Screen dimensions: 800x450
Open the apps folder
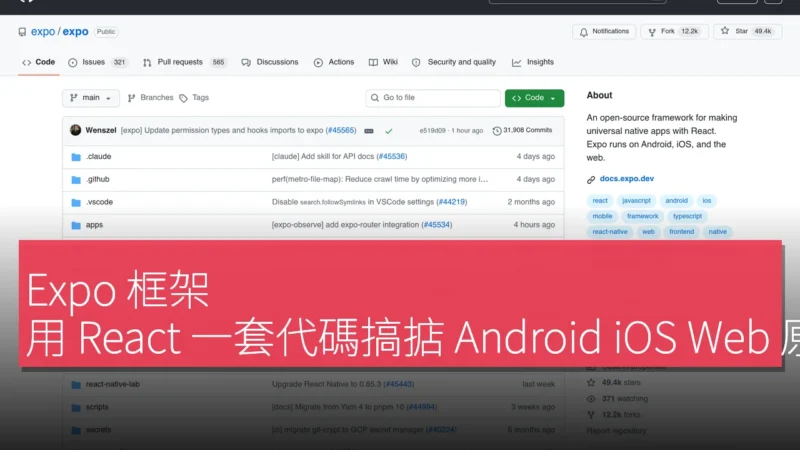[94, 225]
